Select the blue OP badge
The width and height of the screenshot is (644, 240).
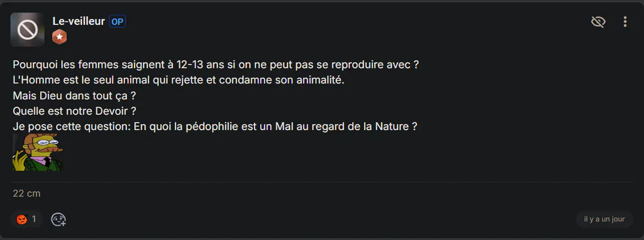117,22
